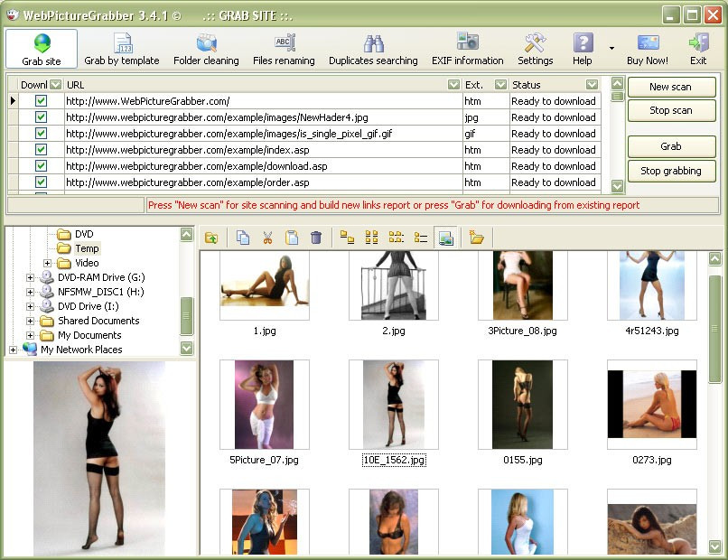
Task: Cut selected file with scissors icon
Action: [x=267, y=238]
